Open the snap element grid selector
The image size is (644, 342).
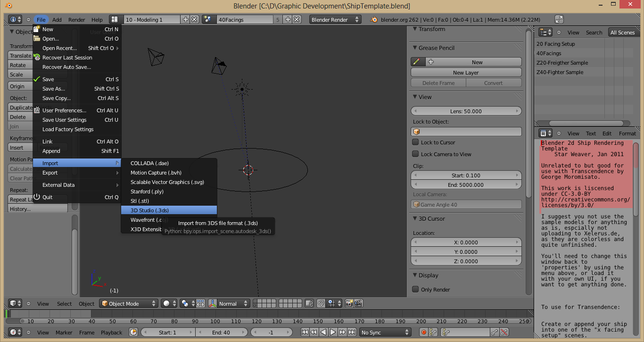(x=334, y=304)
